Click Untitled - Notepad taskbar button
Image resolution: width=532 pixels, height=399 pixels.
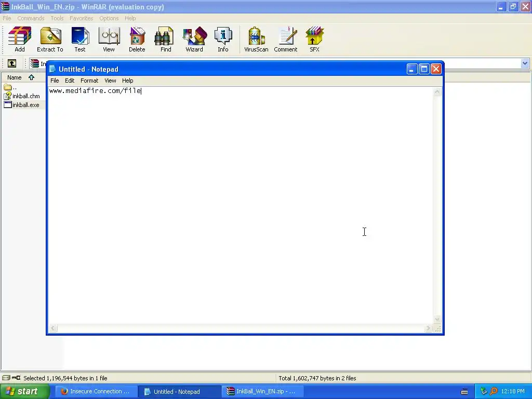(x=179, y=392)
